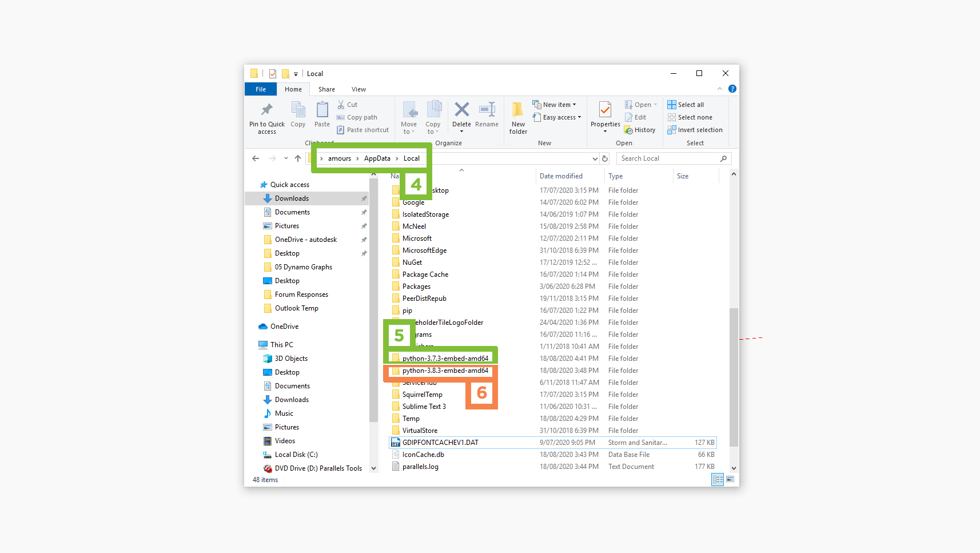Click the search magnifier icon

[724, 158]
